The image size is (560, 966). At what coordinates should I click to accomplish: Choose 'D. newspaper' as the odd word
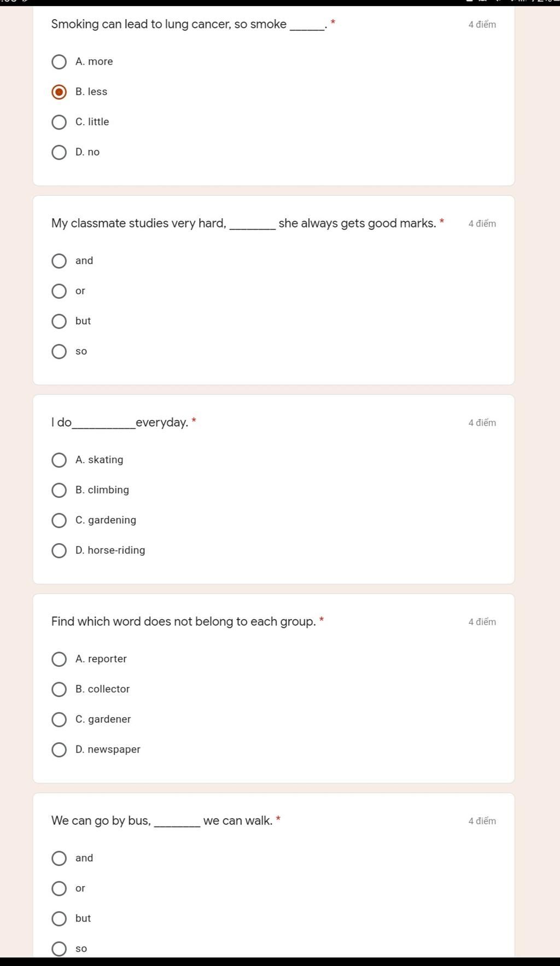coord(59,749)
